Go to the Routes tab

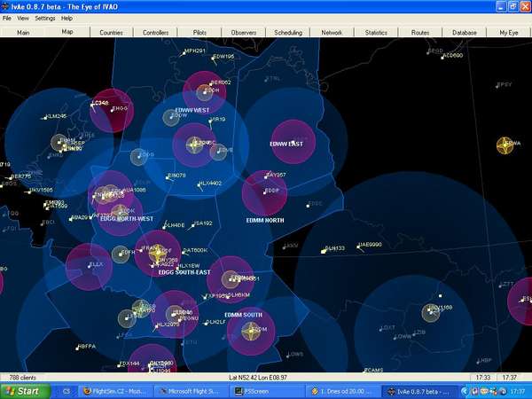coord(420,33)
